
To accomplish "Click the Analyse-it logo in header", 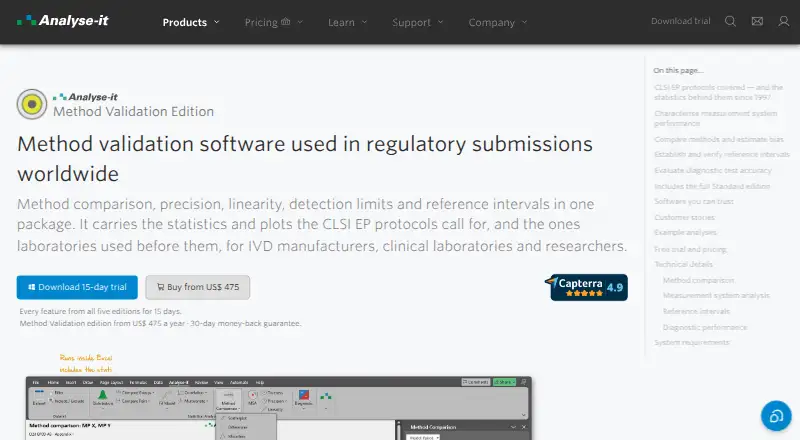I will 62,21.
